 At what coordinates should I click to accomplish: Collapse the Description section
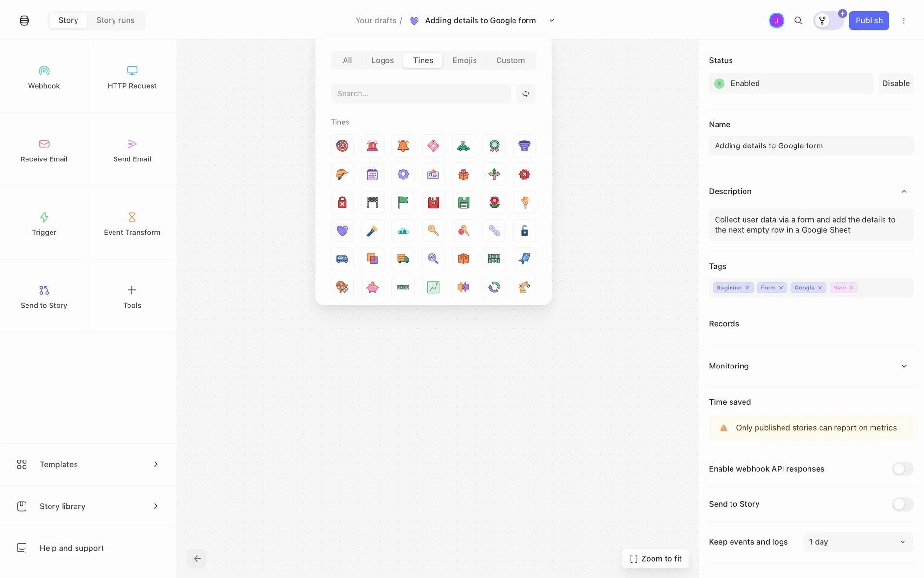pos(904,192)
